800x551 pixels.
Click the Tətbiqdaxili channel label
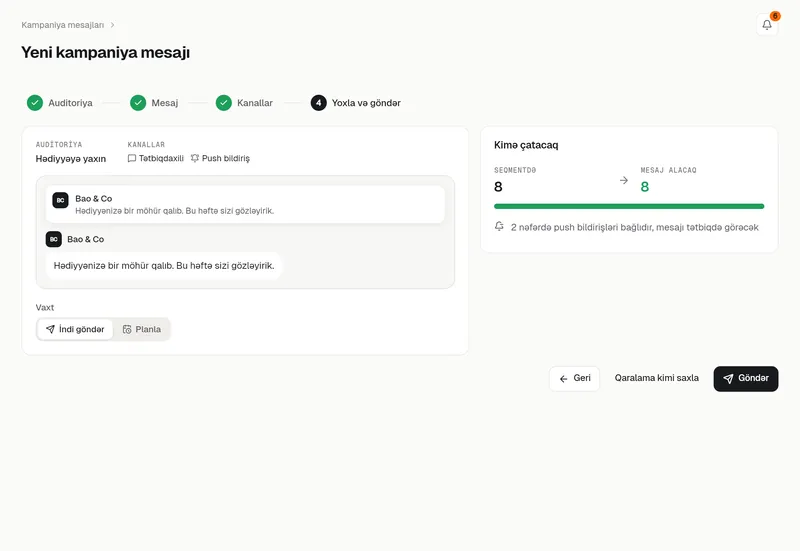click(x=161, y=158)
